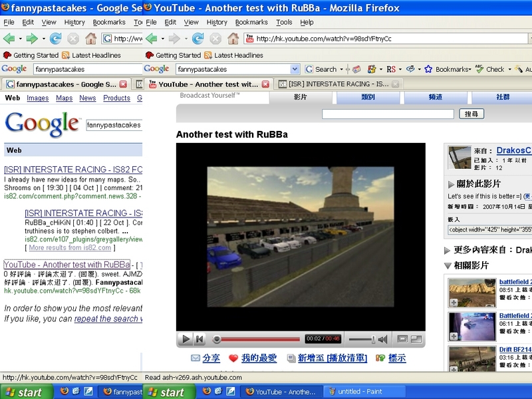Switch the player to small view mode
This screenshot has height=399, width=532.
point(402,339)
